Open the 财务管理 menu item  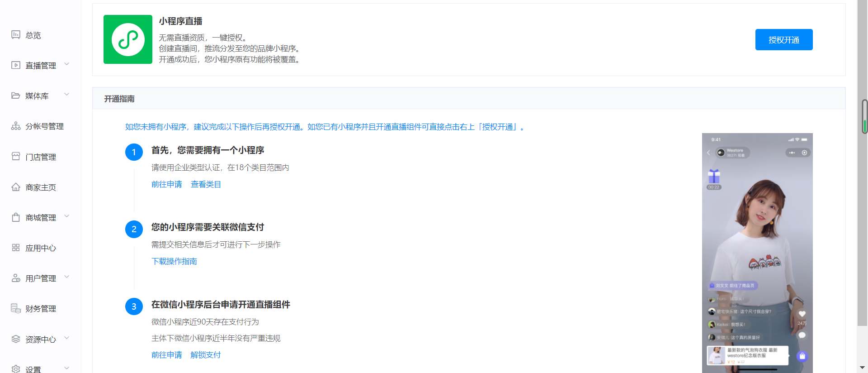(41, 309)
